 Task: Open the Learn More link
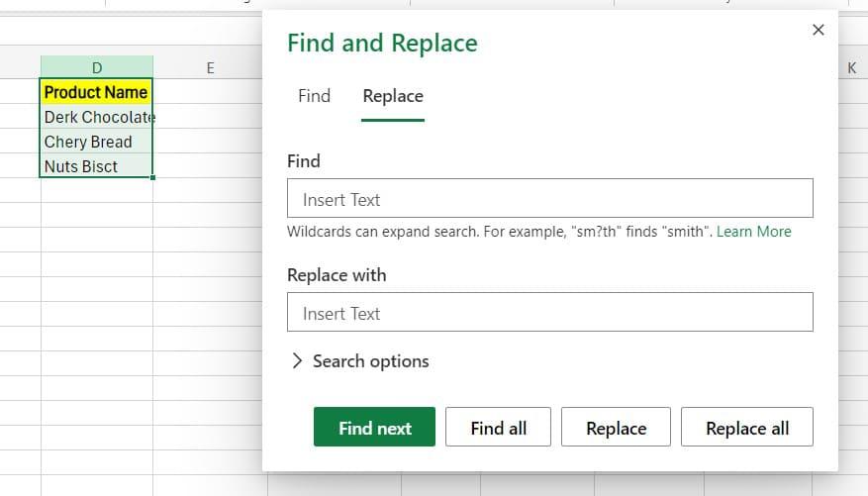[x=753, y=232]
